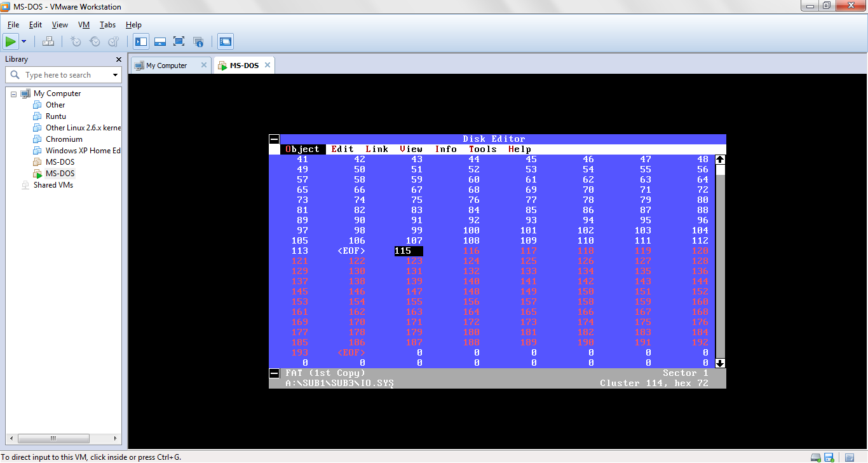Take a snapshot of this virtual machine
The height and width of the screenshot is (463, 868).
76,42
